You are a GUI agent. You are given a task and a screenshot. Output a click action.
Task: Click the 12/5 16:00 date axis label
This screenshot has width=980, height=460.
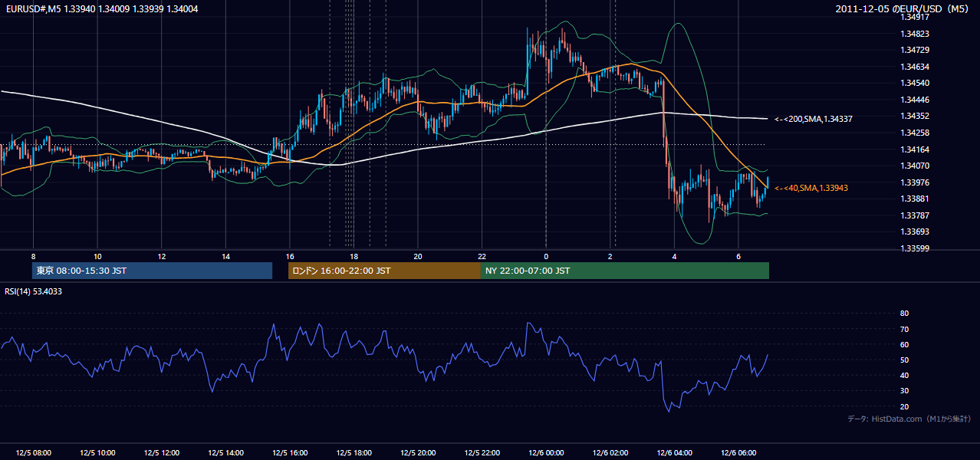290,453
